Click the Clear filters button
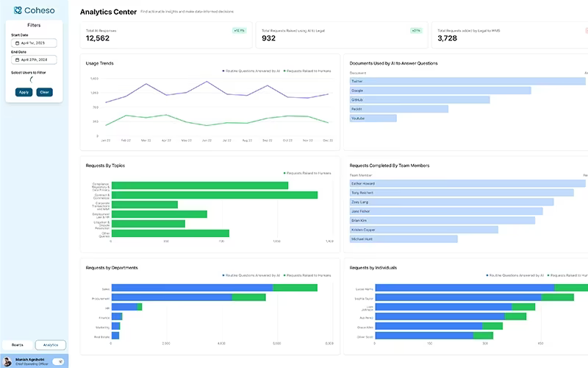This screenshot has height=368, width=588. (x=44, y=92)
